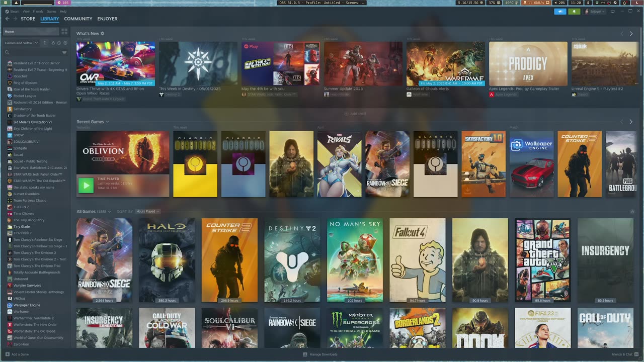Viewport: 644px width, 362px height.
Task: Open Wallpaper Engine cover in Recent Games
Action: click(x=532, y=164)
